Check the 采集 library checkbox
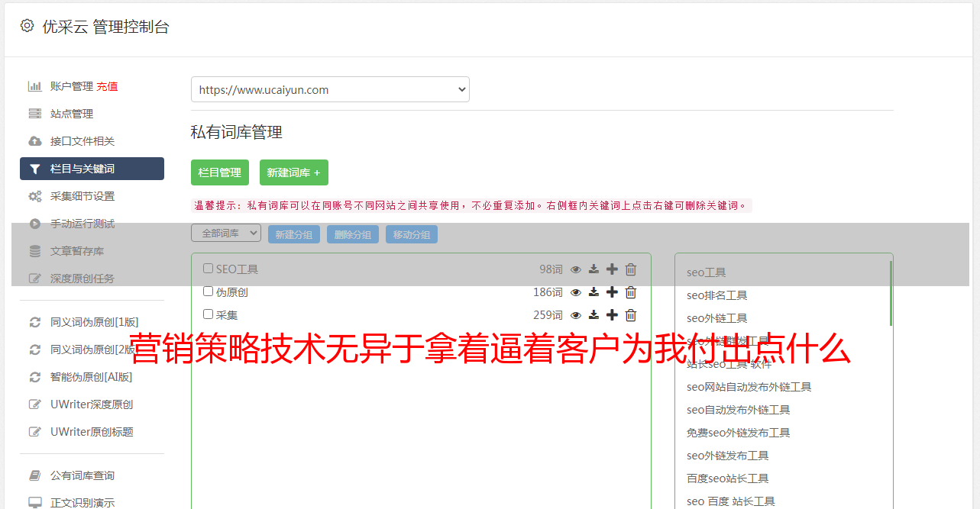Screen dimensions: 980x509 pyautogui.click(x=208, y=314)
